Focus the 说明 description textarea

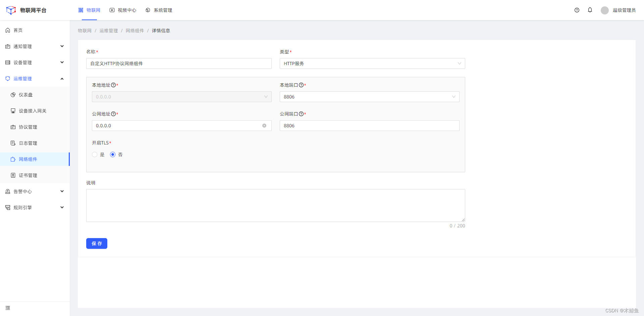point(276,206)
